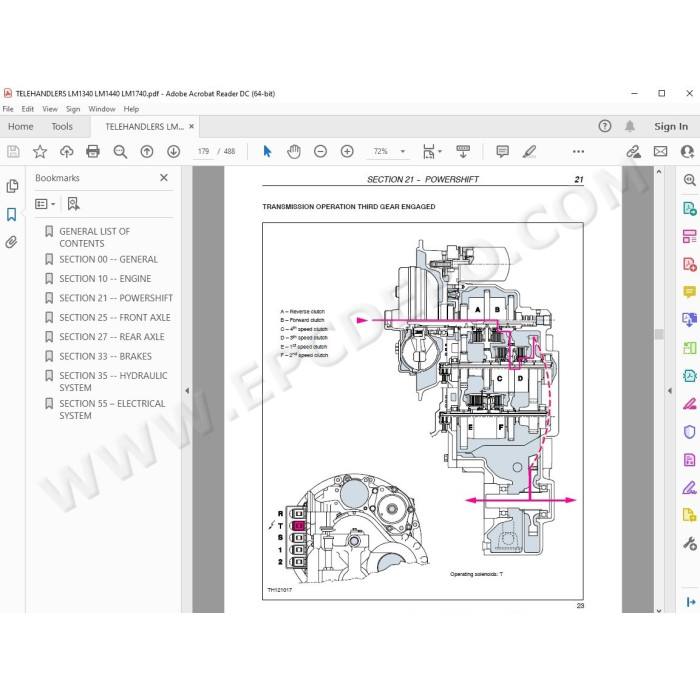Zoom in with plus button
This screenshot has width=700, height=700.
347,152
